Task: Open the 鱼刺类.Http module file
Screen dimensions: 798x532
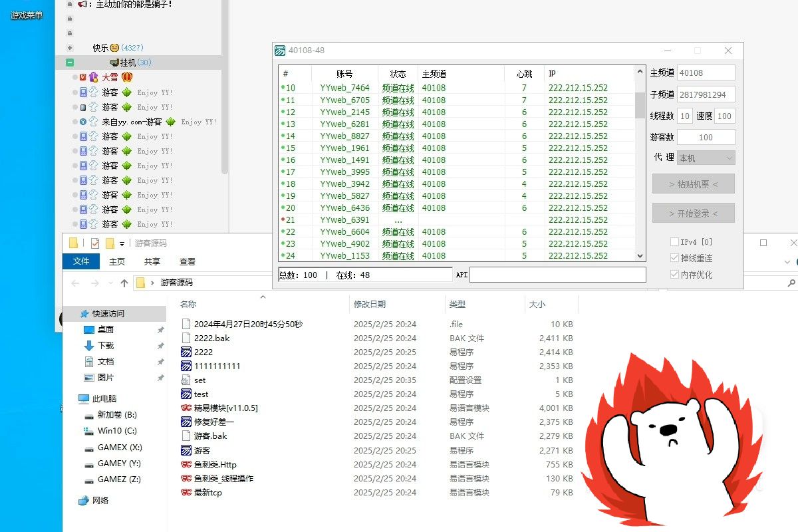Action: [x=214, y=464]
